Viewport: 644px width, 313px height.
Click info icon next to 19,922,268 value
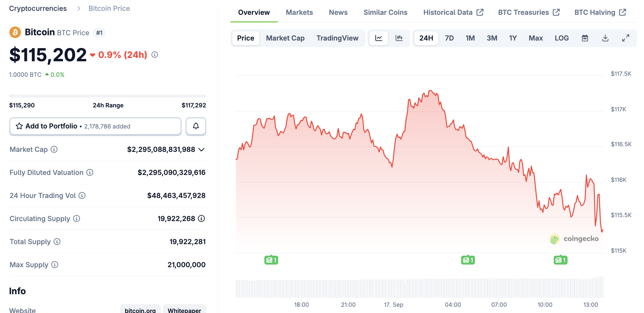[201, 218]
